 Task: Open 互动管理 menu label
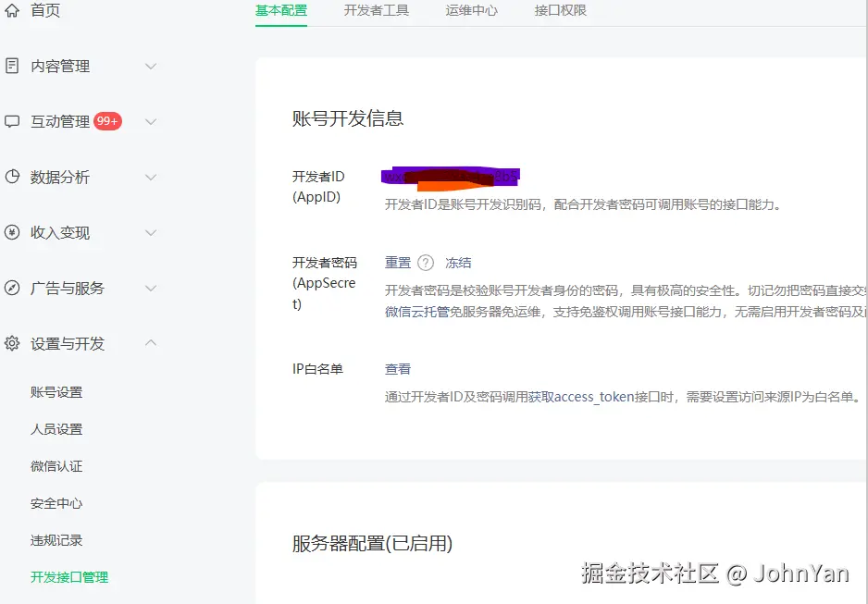[x=60, y=122]
